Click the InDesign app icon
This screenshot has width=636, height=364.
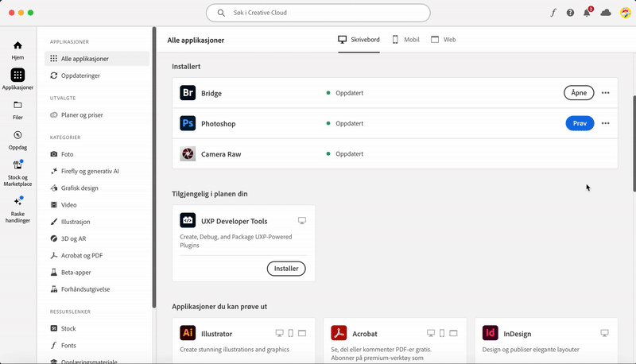point(490,333)
